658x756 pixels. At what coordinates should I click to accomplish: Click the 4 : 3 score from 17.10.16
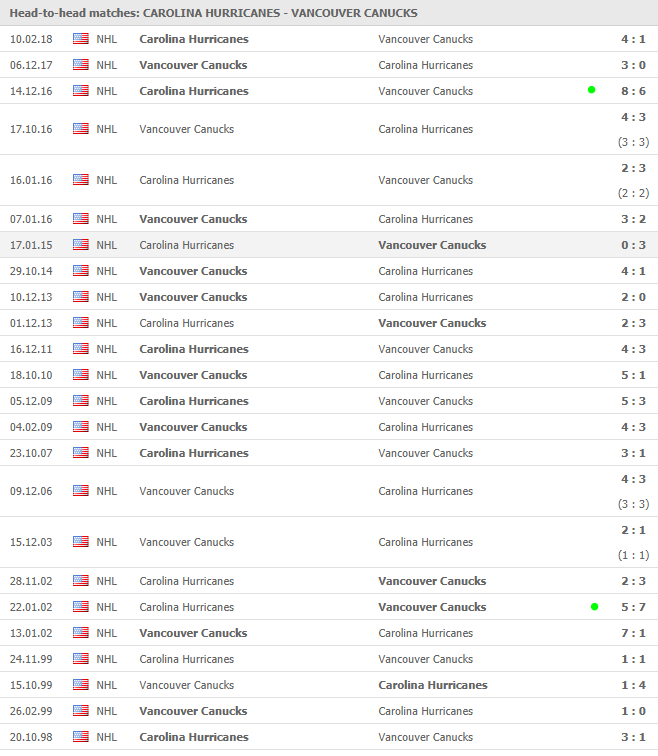coord(633,117)
